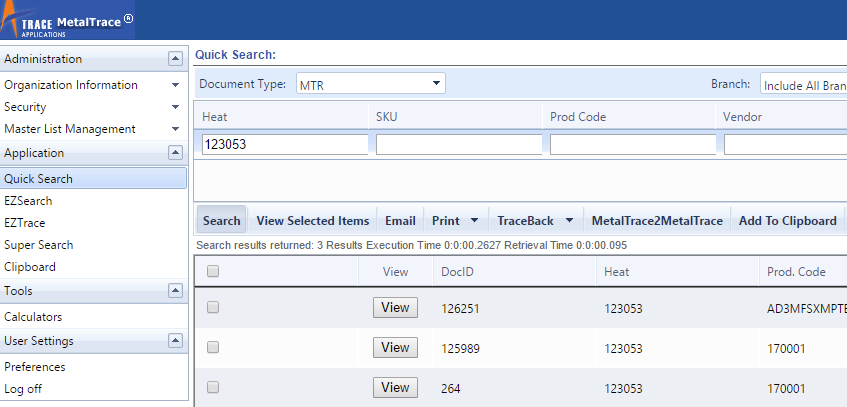847x407 pixels.
Task: Open Quick Search in sidebar
Action: coord(93,178)
